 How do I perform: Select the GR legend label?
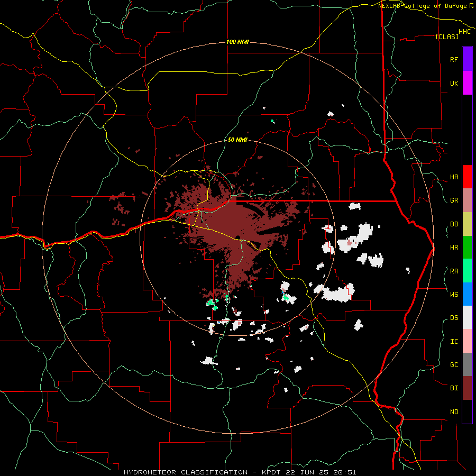(454, 200)
